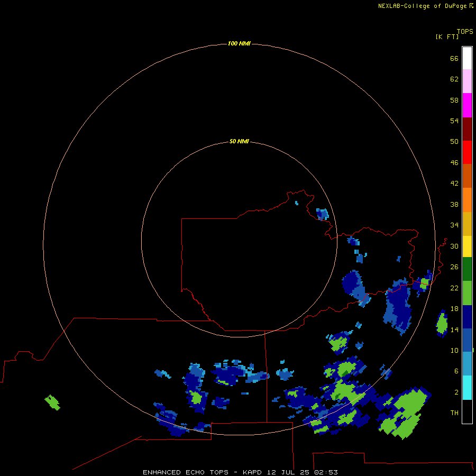The height and width of the screenshot is (476, 476).
Task: Click the gold swatch between 34 and 38
Action: (467, 224)
